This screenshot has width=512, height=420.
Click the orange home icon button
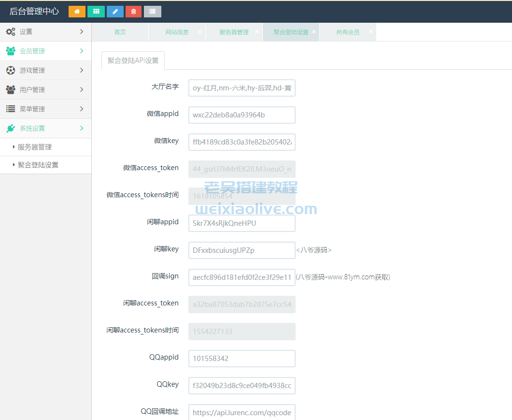(x=77, y=12)
